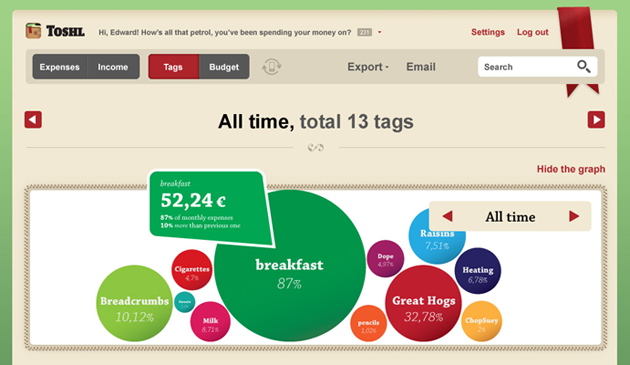The width and height of the screenshot is (630, 365).
Task: Select the red Great Hogs bubble
Action: 423,303
